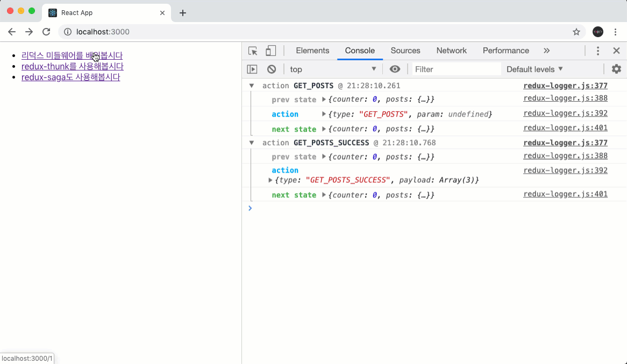The image size is (627, 364).
Task: Open the Default levels dropdown
Action: [535, 69]
